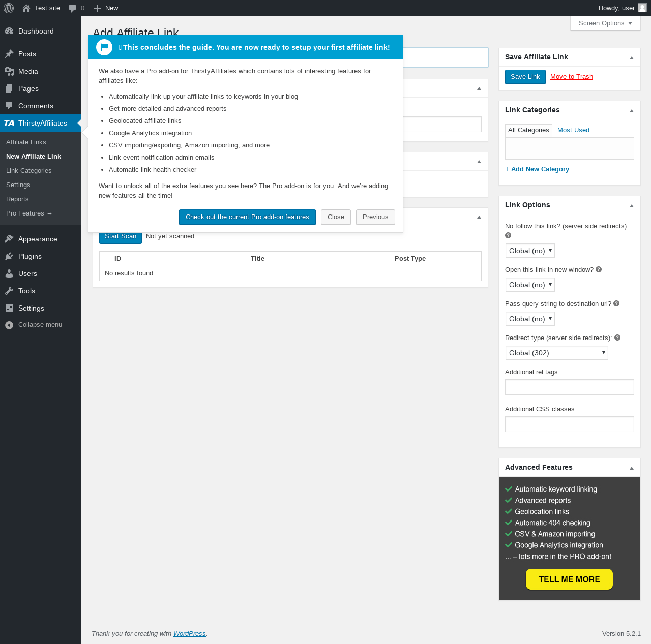Click help icon beside Pass query string
Image resolution: width=651 pixels, height=644 pixels.
616,303
